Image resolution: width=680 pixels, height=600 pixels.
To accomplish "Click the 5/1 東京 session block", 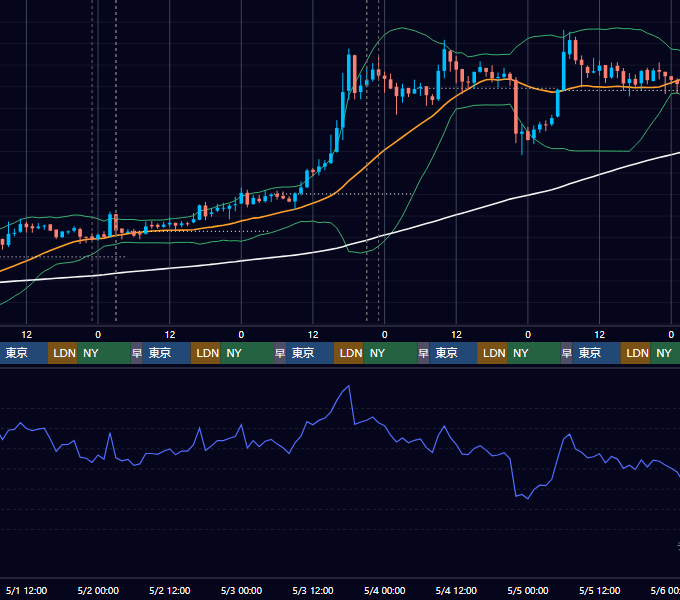I will [x=23, y=353].
